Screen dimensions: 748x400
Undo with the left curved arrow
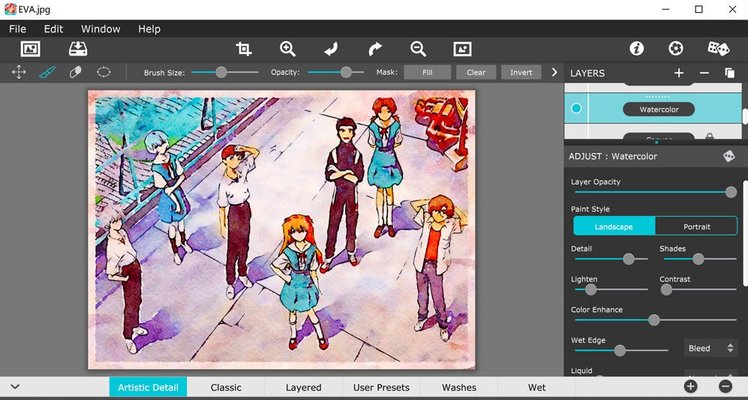coord(331,49)
